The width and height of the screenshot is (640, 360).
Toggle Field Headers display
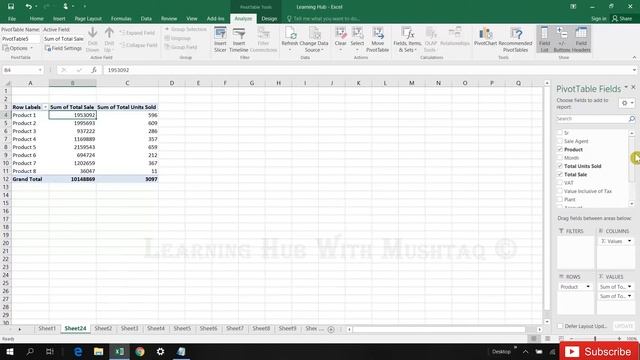(581, 39)
